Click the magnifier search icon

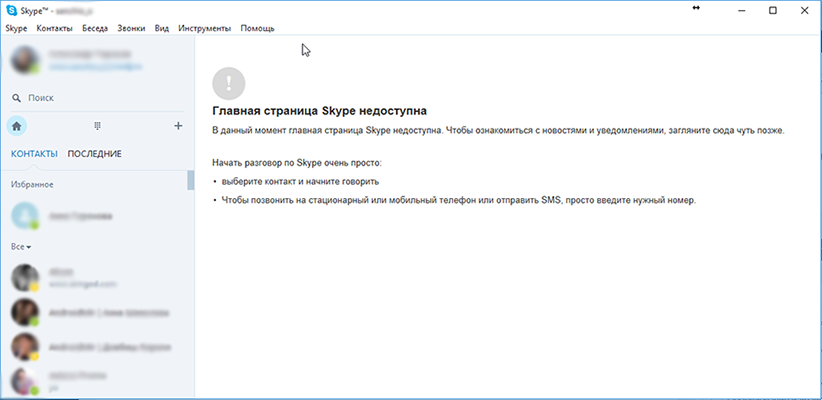click(x=16, y=98)
